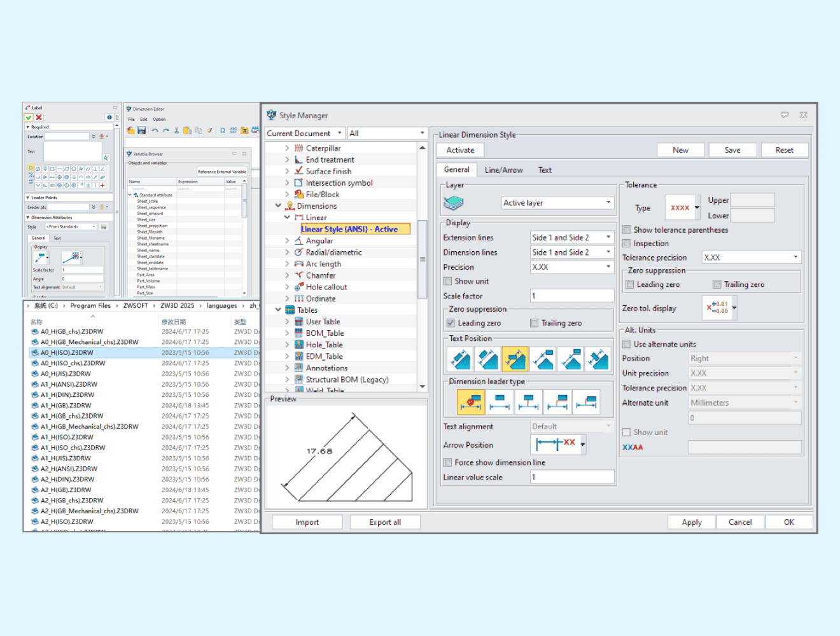Image resolution: width=840 pixels, height=636 pixels.
Task: Click the Active layer stack icon
Action: click(453, 203)
